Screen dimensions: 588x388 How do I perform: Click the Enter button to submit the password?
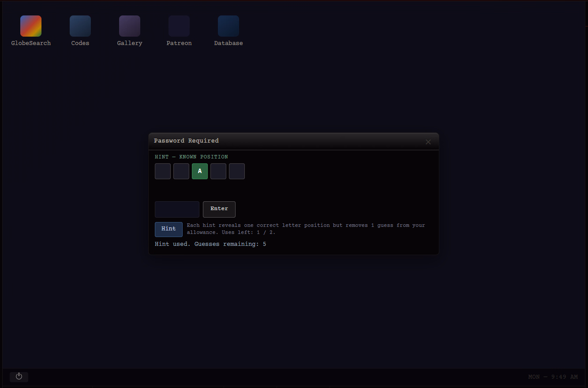(x=219, y=209)
